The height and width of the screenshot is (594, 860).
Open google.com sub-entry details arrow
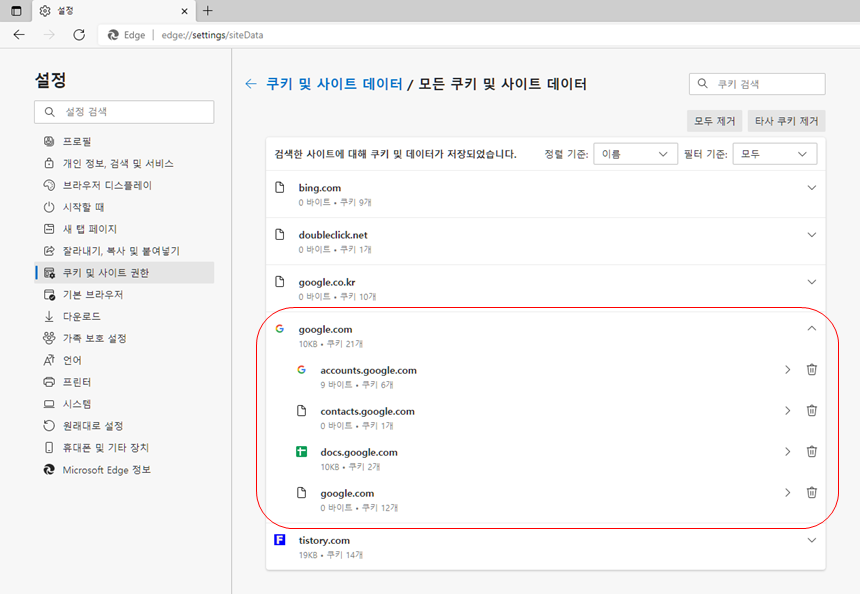(788, 493)
